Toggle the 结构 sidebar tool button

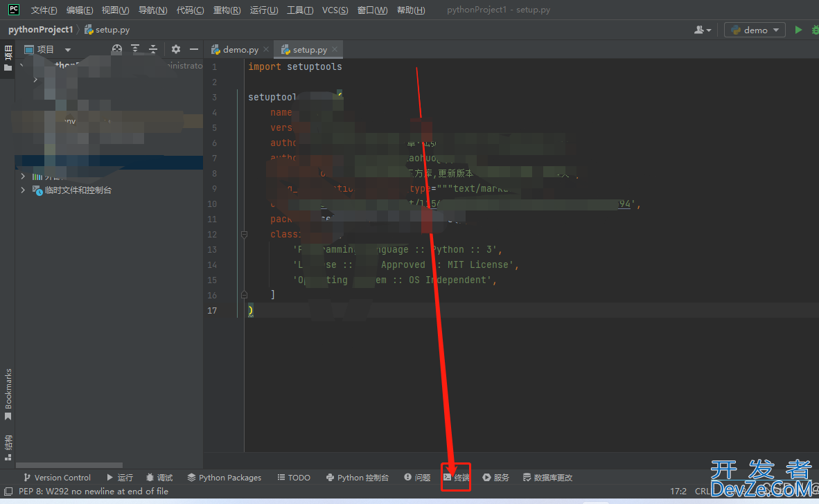(x=8, y=448)
